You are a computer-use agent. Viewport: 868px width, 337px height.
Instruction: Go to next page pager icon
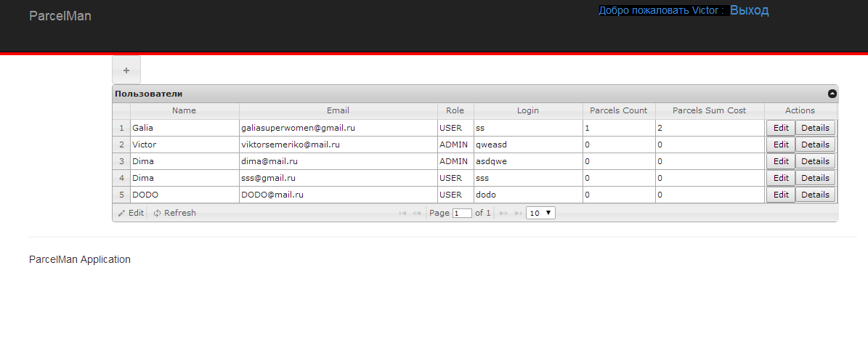(503, 213)
